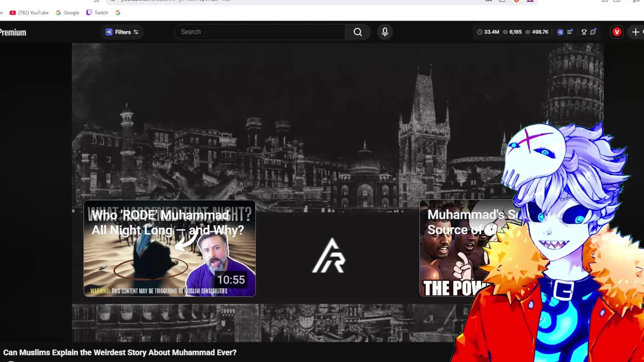This screenshot has width=644, height=362.
Task: Click the magnifier search button
Action: click(x=358, y=32)
